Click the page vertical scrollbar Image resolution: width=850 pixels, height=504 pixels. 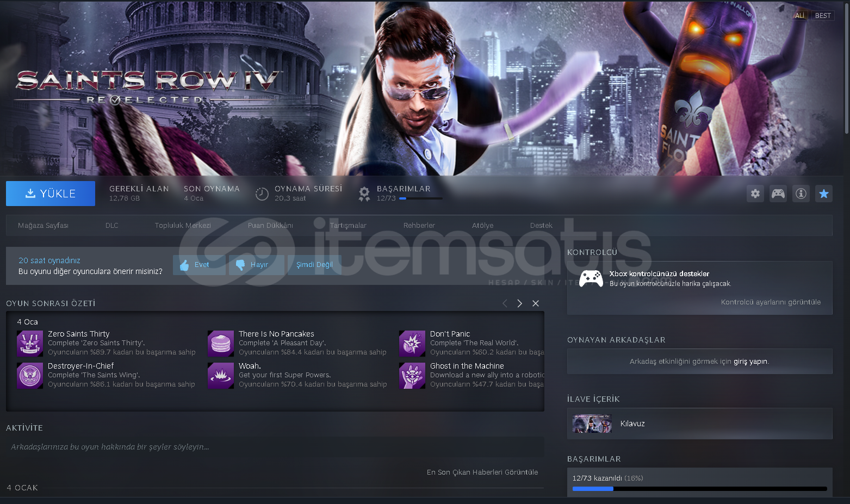[847, 68]
